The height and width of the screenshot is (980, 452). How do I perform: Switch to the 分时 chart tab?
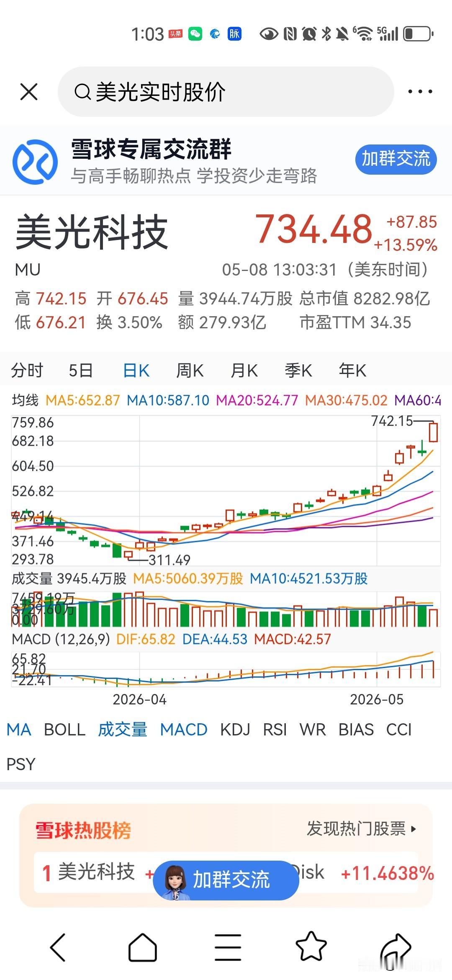pyautogui.click(x=27, y=371)
